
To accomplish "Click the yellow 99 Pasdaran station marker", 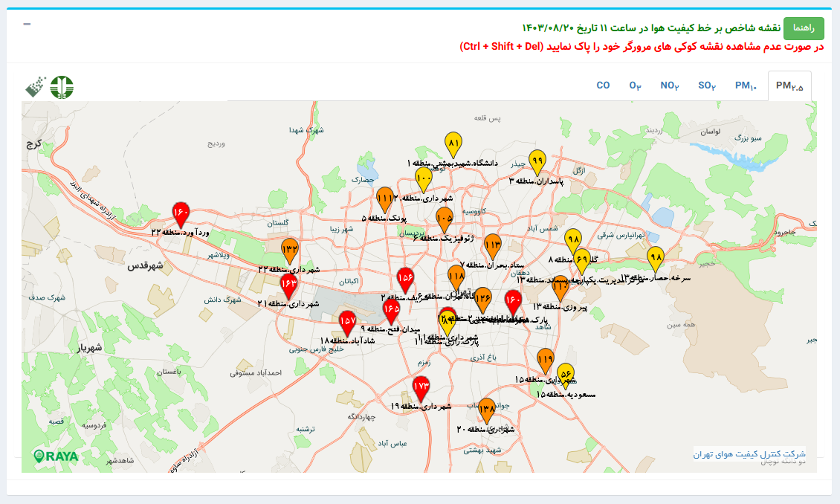I will pos(537,161).
